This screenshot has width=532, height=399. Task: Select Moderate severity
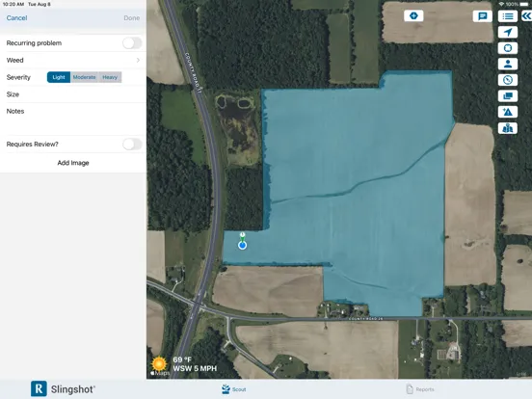[85, 77]
